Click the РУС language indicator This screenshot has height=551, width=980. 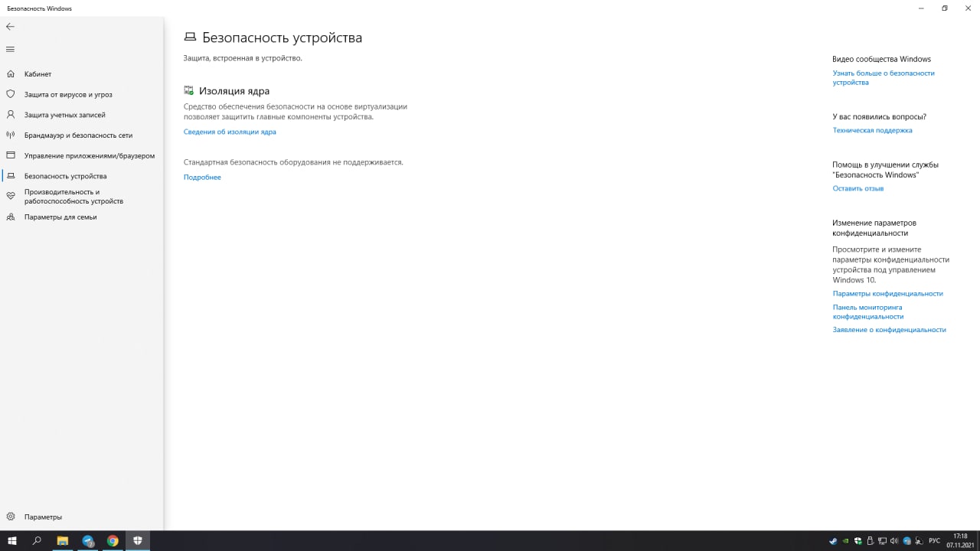[x=934, y=541]
